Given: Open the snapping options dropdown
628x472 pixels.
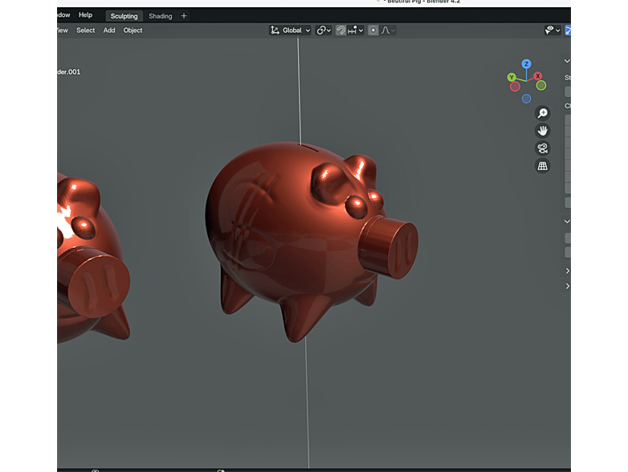Looking at the screenshot, I should click(356, 30).
